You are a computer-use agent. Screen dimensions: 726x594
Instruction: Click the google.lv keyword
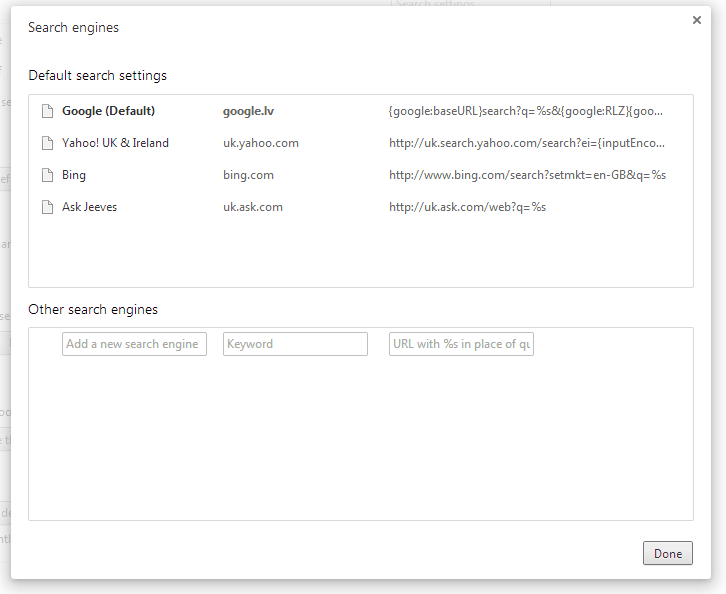[x=248, y=111]
